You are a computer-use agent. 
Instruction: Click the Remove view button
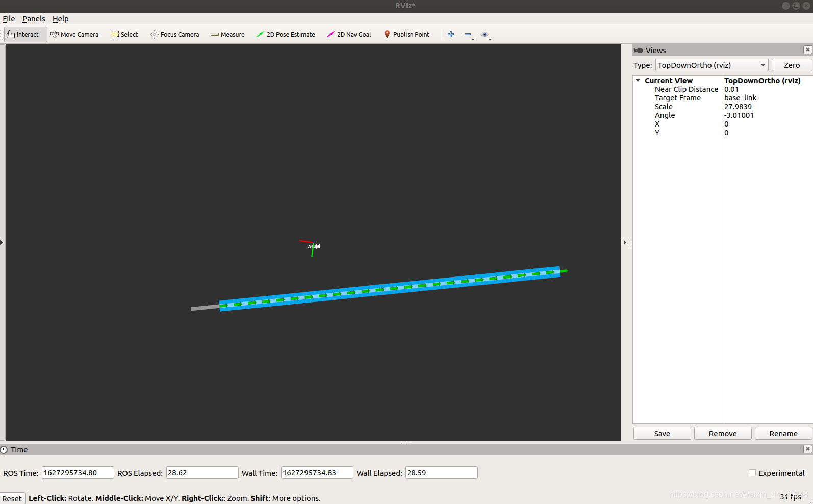tap(723, 434)
